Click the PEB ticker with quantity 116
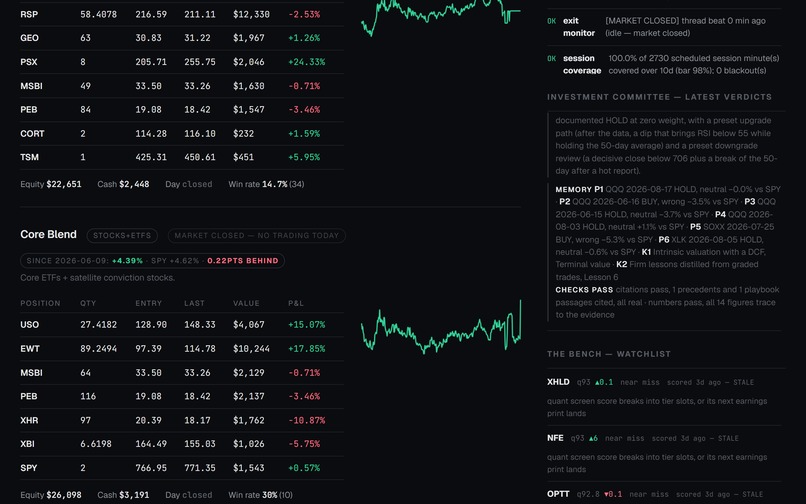806x504 pixels. click(29, 397)
